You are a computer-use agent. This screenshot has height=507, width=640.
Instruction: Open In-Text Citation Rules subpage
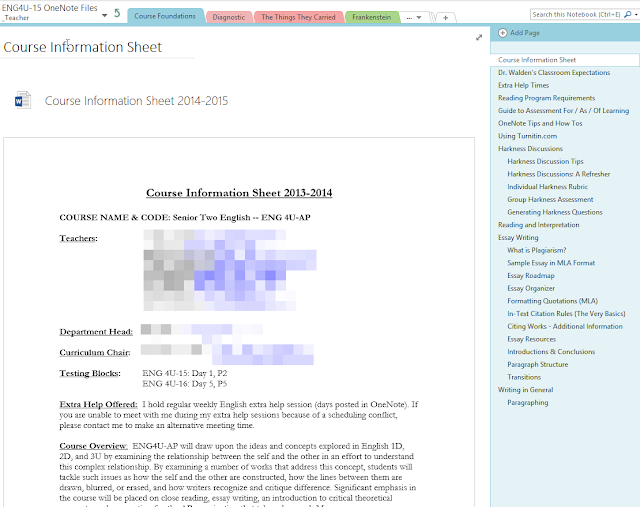click(566, 313)
